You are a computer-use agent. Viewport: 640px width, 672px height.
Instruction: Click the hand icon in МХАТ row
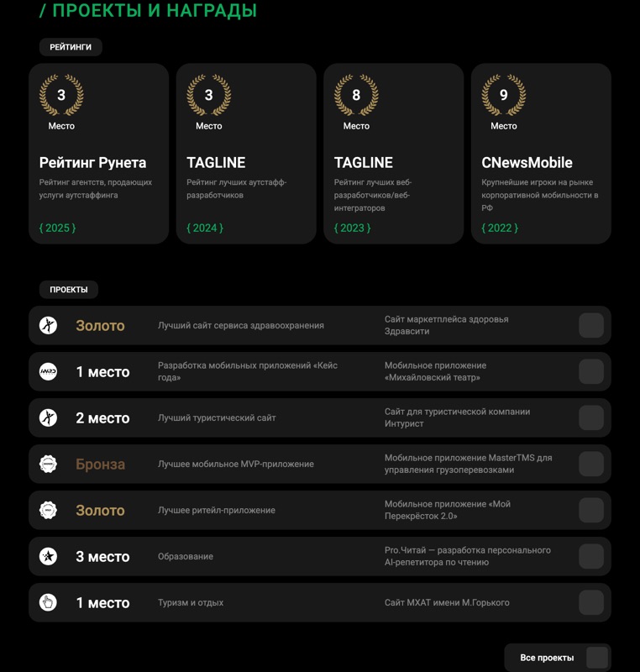pyautogui.click(x=48, y=602)
